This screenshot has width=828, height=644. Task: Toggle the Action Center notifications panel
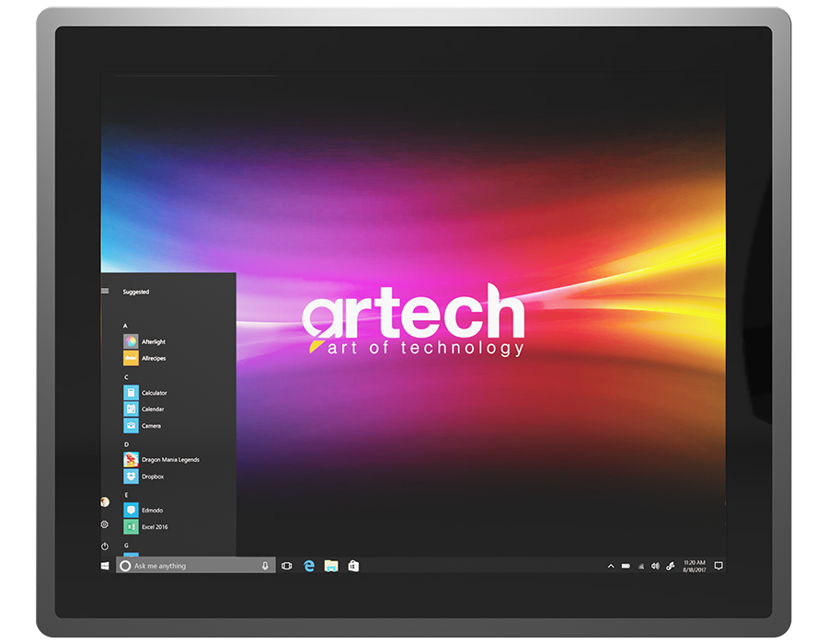click(719, 566)
